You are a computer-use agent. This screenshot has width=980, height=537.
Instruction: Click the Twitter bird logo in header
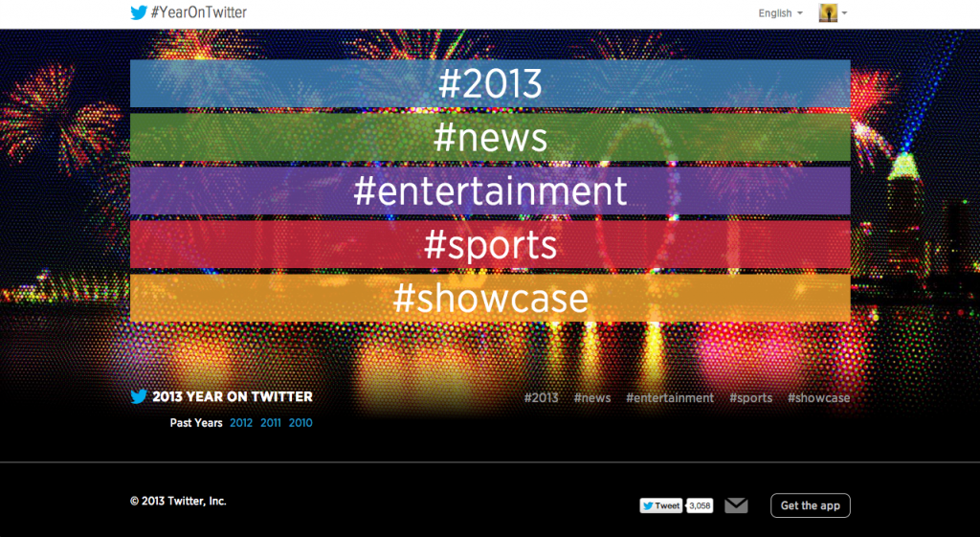[138, 12]
